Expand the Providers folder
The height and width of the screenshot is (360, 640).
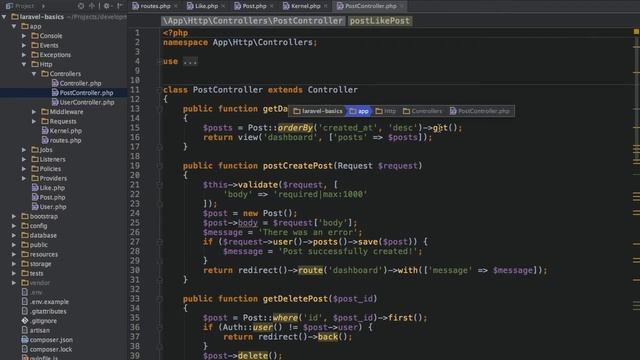click(24, 178)
